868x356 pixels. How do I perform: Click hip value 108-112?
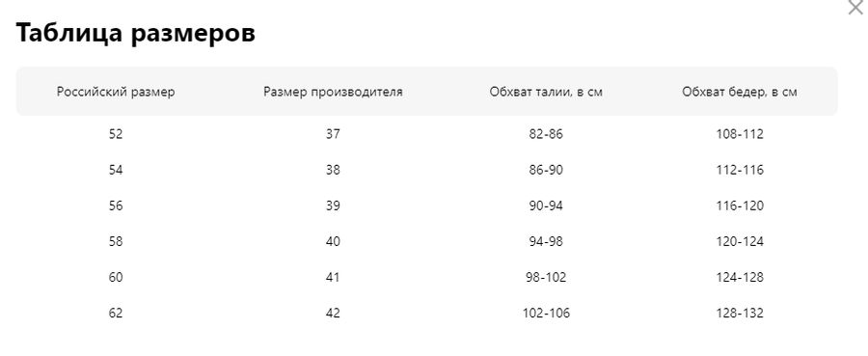[740, 134]
